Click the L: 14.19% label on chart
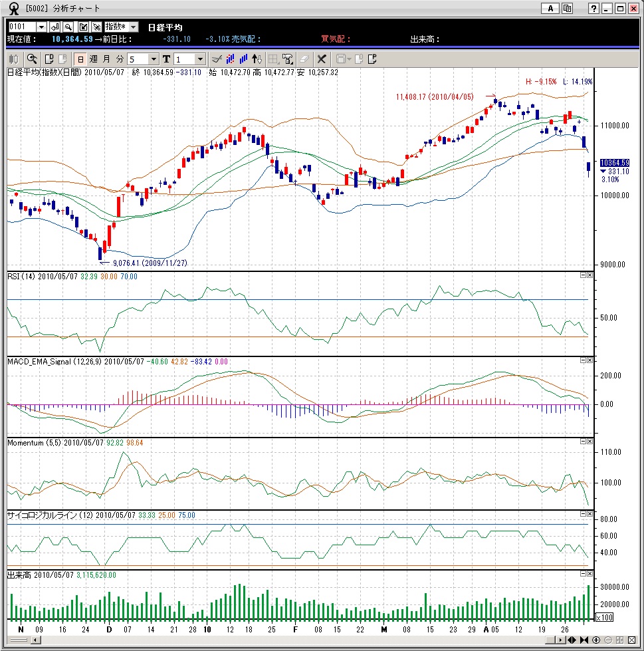 click(x=578, y=82)
